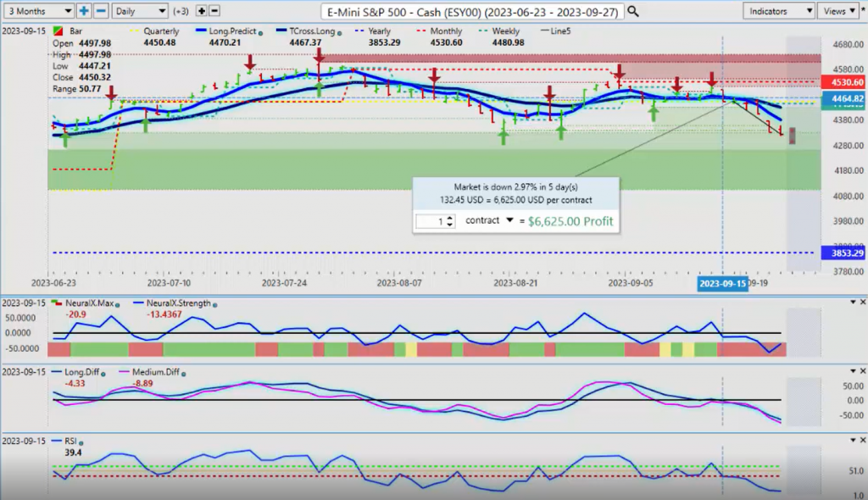The image size is (868, 500).
Task: Expand the contract unit dropdown arrow
Action: click(510, 220)
